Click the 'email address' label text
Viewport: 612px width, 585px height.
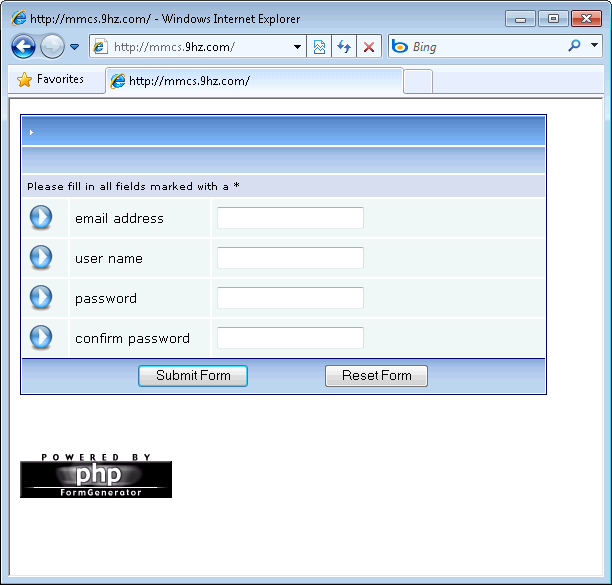pyautogui.click(x=119, y=219)
